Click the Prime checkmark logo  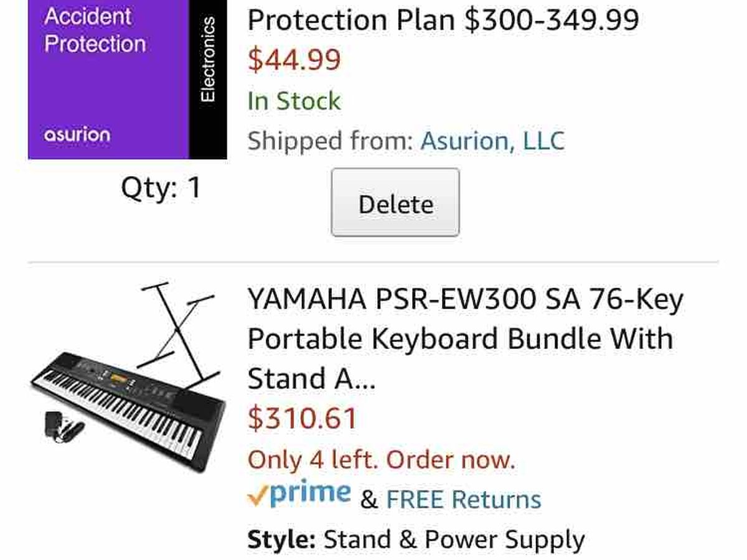(299, 495)
